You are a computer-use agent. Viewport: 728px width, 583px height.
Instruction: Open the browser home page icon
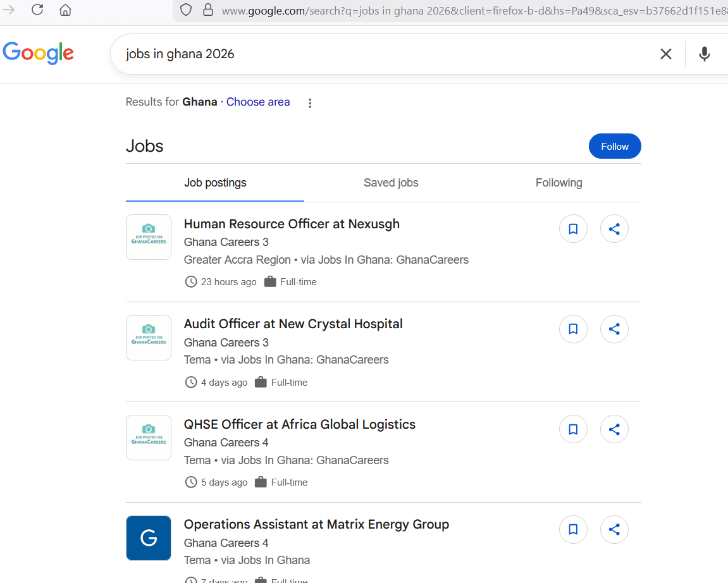point(65,10)
